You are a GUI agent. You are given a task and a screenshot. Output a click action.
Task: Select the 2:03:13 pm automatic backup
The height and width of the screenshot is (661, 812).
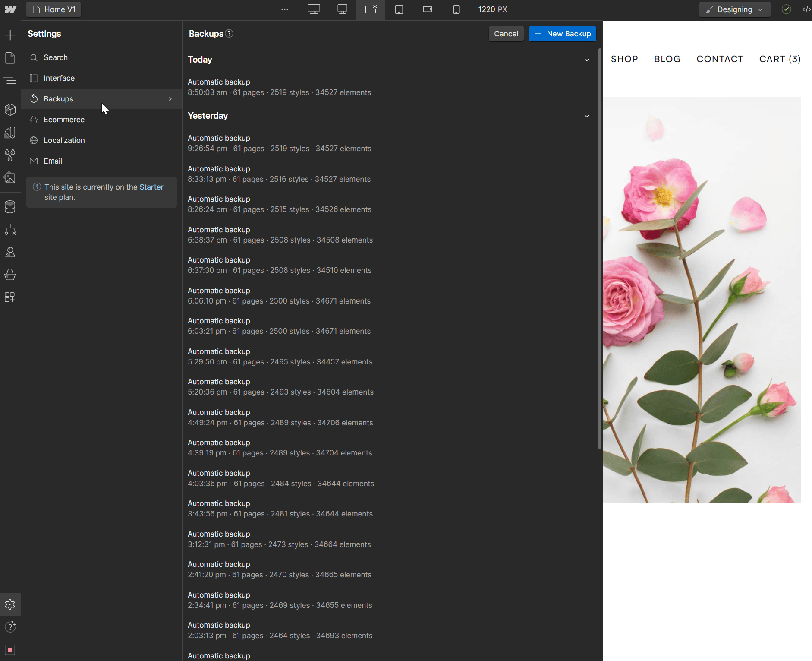point(390,630)
